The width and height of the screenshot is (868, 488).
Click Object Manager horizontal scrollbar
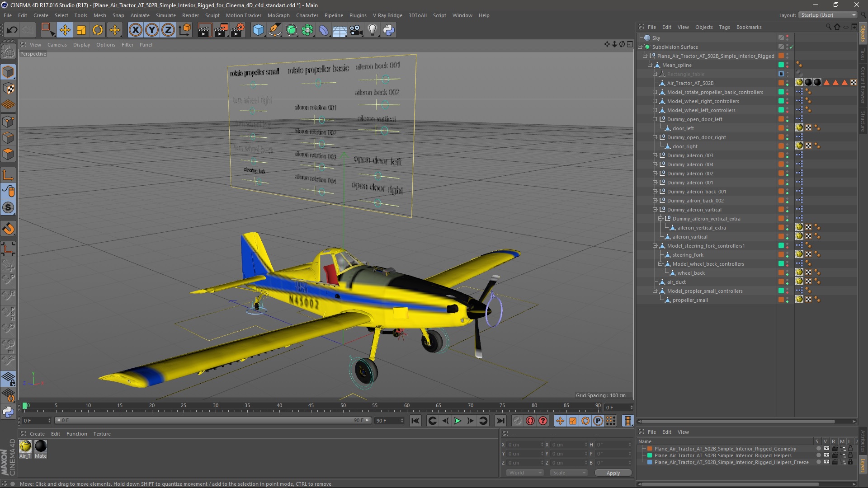point(740,422)
